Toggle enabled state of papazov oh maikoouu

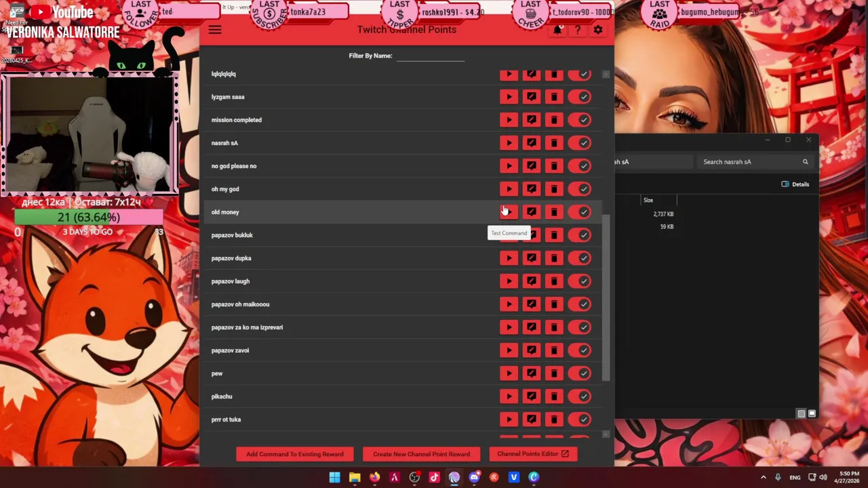(x=580, y=304)
